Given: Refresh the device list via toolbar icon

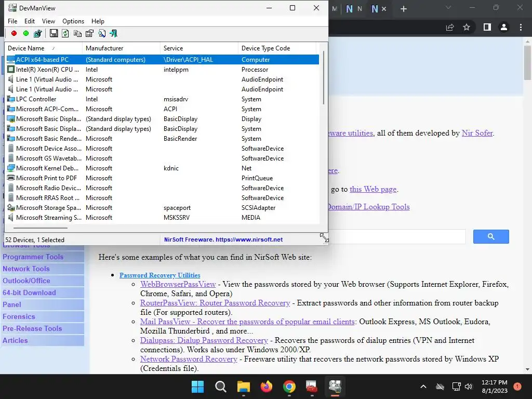Looking at the screenshot, I should click(65, 33).
